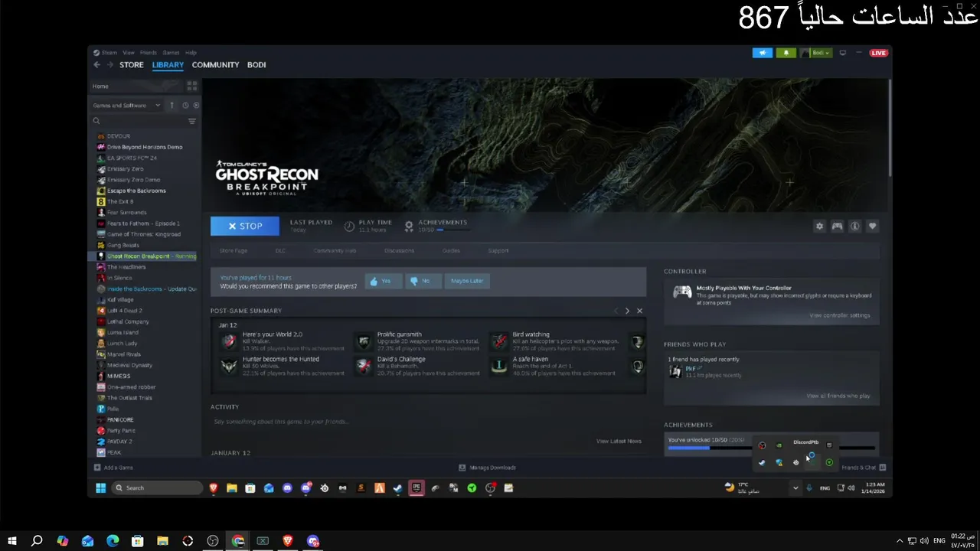Open controller layout icon for the game
The image size is (980, 551).
point(837,226)
